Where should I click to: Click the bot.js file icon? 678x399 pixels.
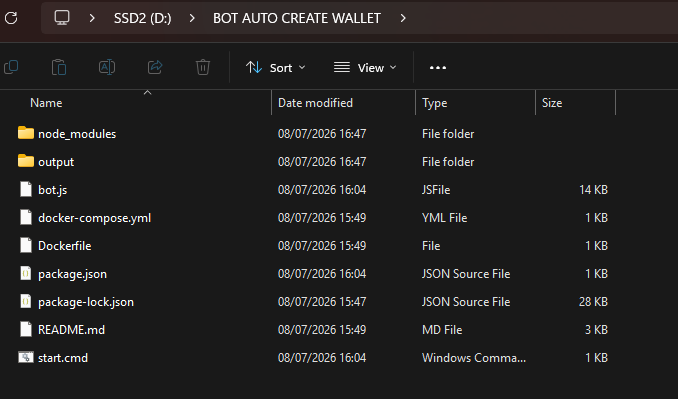(26, 189)
